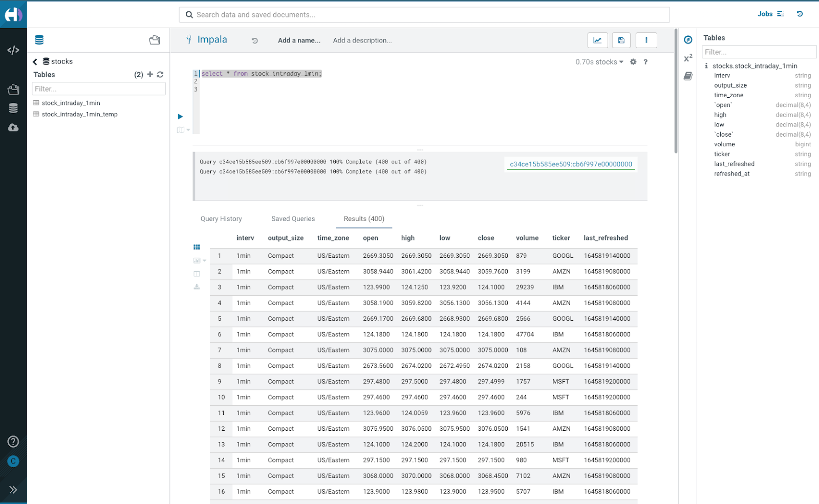The height and width of the screenshot is (504, 819).
Task: Run the Impala query with the play button
Action: [180, 116]
